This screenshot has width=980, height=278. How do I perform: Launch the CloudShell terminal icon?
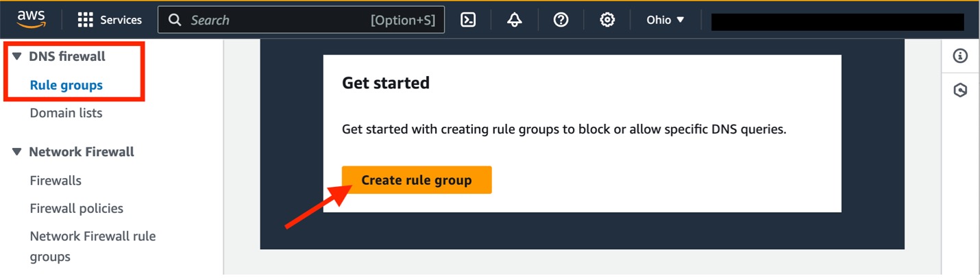click(x=468, y=20)
